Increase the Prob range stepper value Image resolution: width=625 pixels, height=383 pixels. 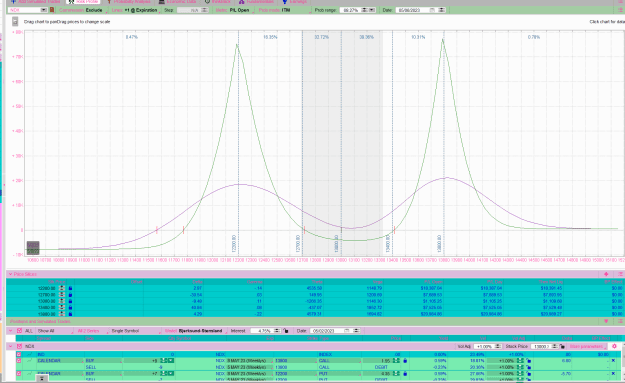(x=364, y=9)
